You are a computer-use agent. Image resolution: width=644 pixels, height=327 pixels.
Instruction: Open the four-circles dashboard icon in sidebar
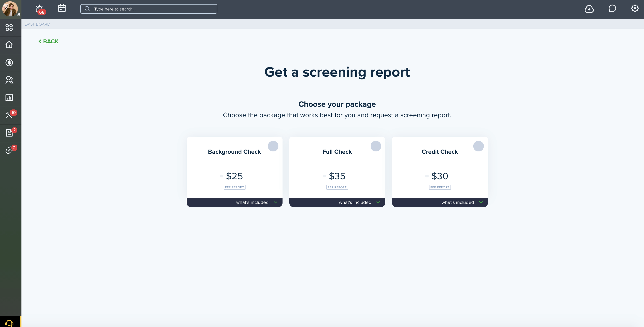[x=9, y=28]
